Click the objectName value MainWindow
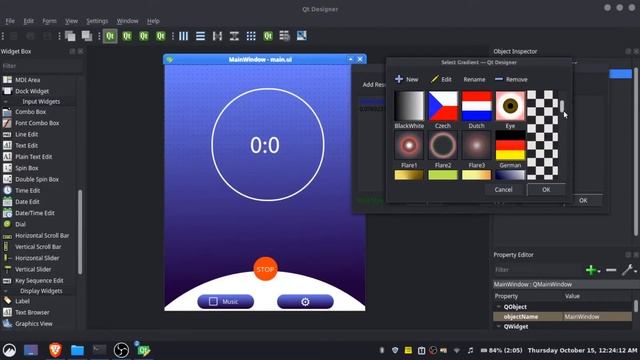Viewport: 640px width, 360px height. coord(597,317)
